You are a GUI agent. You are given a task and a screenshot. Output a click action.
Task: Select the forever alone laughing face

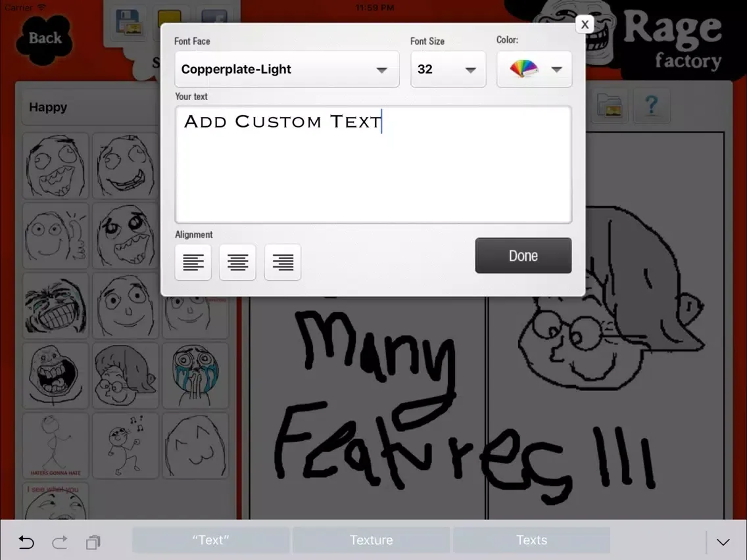pos(56,376)
